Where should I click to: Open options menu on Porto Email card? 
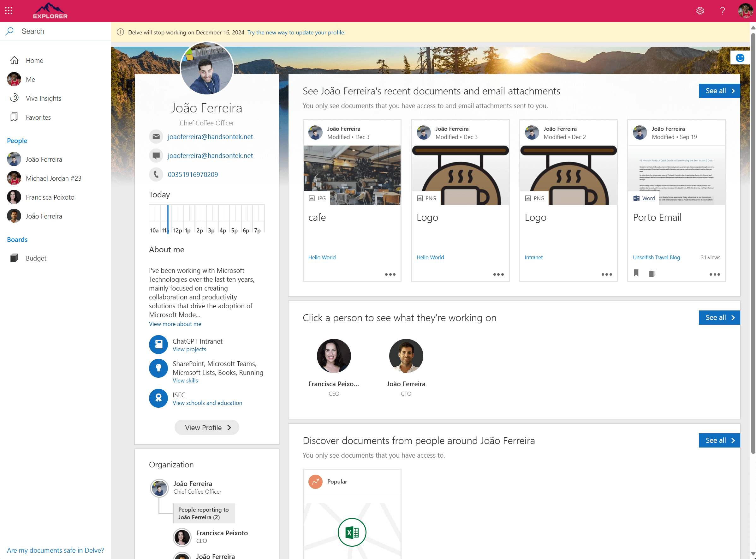point(714,274)
